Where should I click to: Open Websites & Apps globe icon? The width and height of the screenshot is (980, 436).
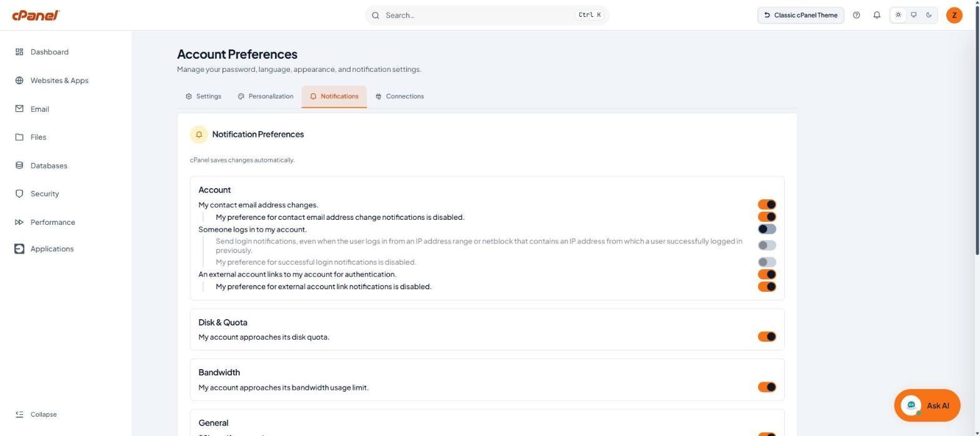(19, 81)
